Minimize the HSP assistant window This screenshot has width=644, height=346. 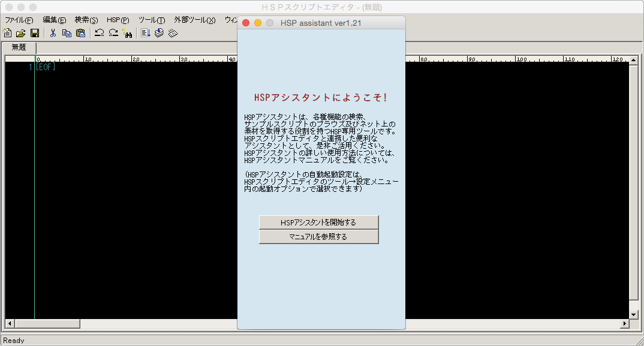tap(258, 23)
